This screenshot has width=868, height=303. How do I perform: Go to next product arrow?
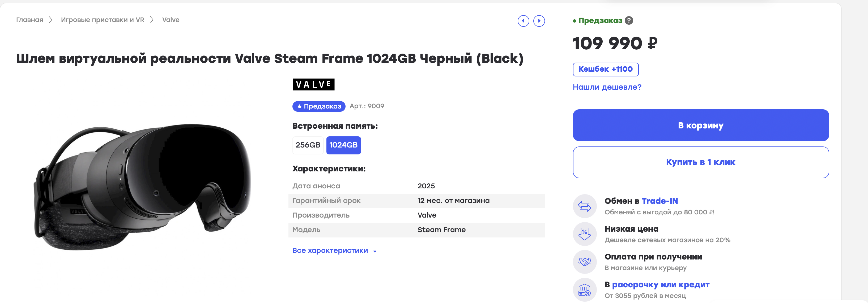coord(539,21)
